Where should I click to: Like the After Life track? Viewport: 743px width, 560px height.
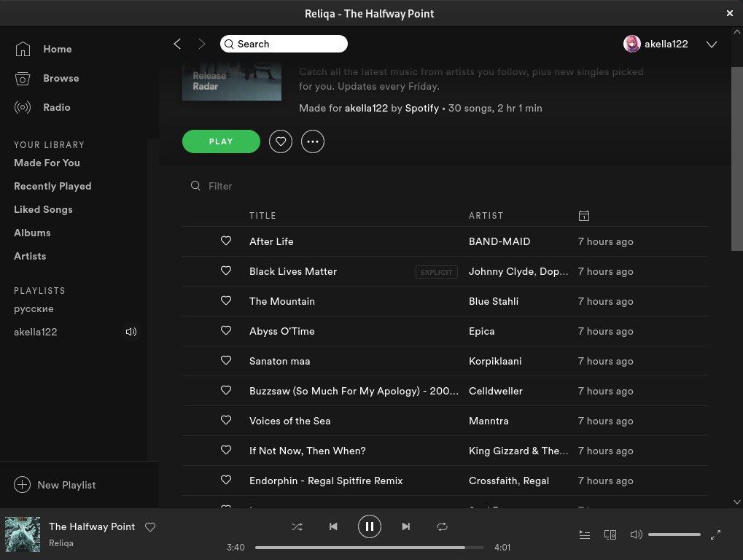click(226, 241)
